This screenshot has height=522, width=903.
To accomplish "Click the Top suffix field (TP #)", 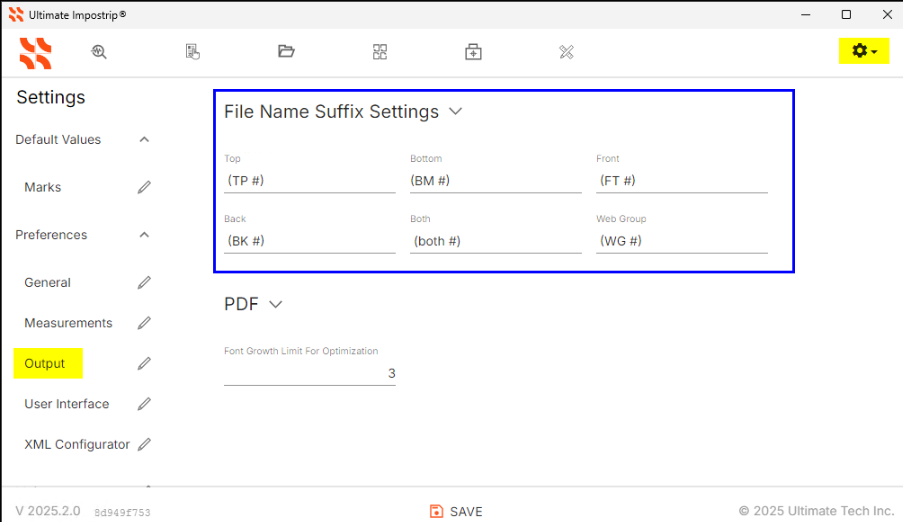I will pos(310,181).
